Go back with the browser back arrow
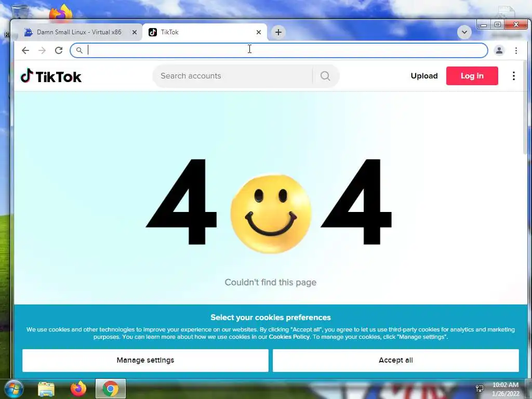The width and height of the screenshot is (532, 399). 25,50
